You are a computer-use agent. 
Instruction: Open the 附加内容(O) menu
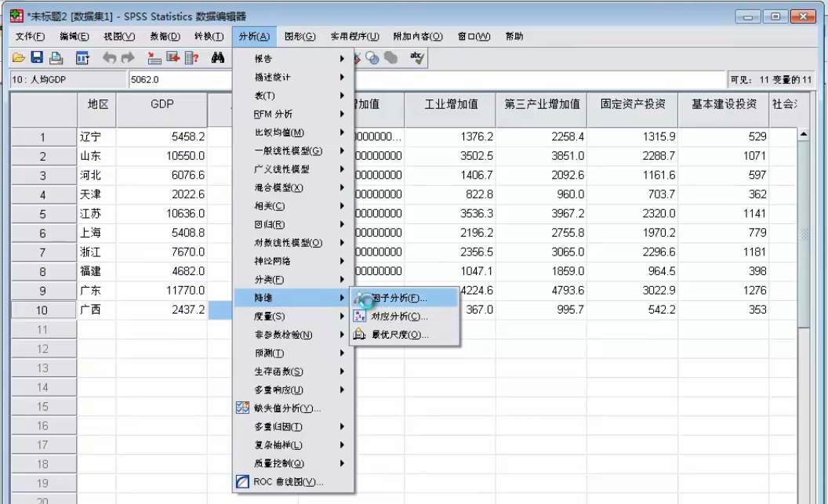[x=418, y=36]
